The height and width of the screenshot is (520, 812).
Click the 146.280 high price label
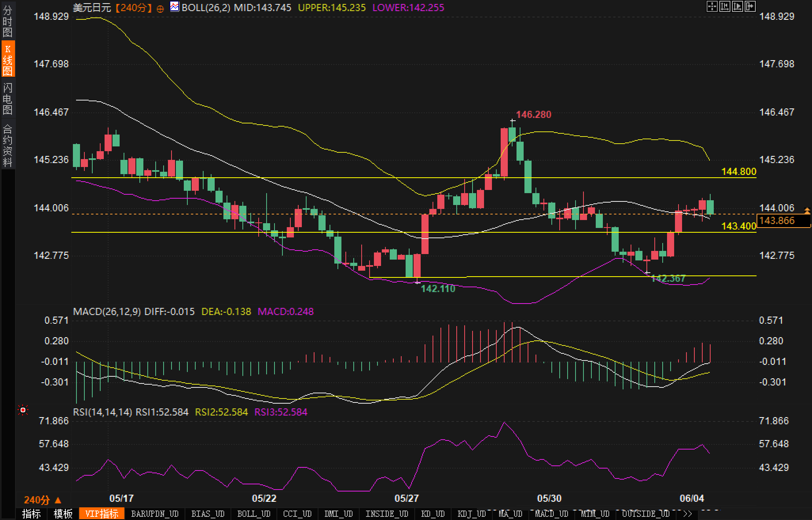pyautogui.click(x=534, y=115)
